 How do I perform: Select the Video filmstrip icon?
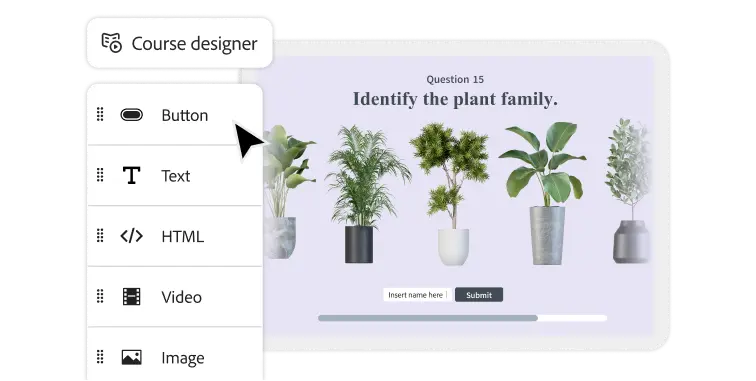(x=131, y=297)
